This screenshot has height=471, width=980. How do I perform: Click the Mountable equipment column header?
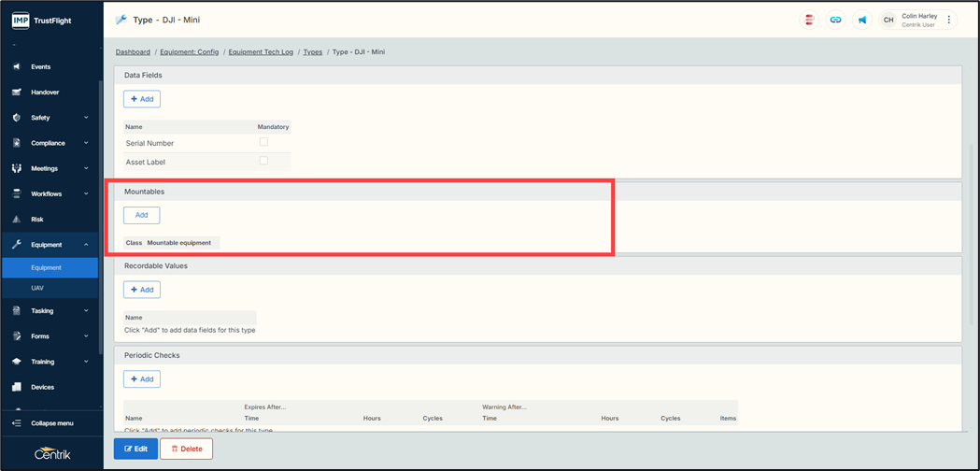point(178,243)
